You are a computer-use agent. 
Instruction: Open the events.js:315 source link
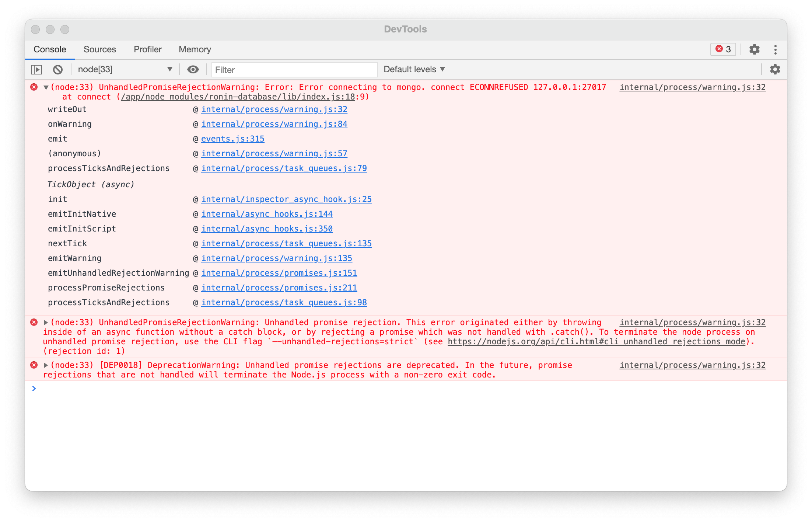(x=232, y=139)
